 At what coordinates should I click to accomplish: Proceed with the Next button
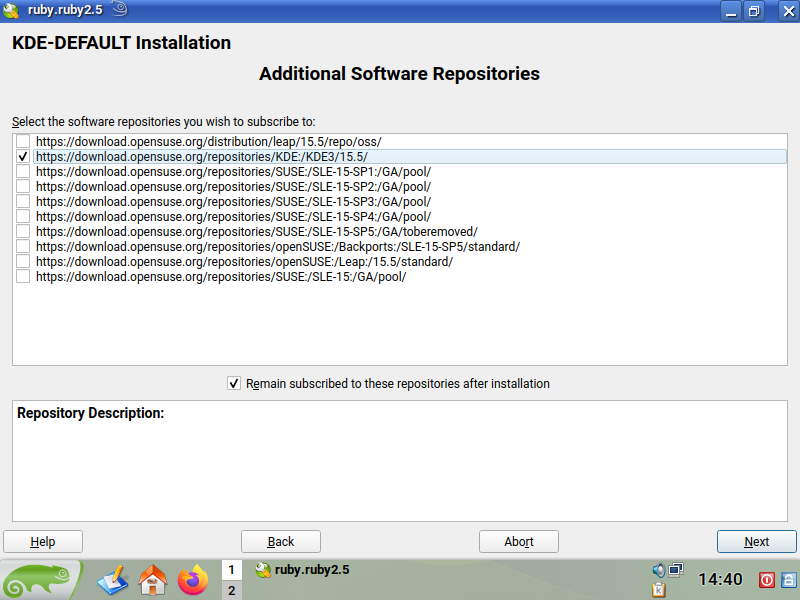click(x=757, y=541)
